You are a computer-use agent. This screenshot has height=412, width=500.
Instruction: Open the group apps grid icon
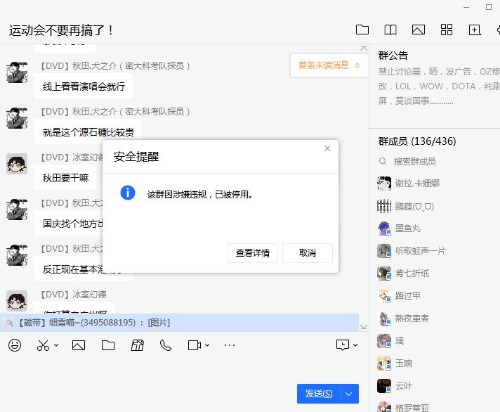446,30
